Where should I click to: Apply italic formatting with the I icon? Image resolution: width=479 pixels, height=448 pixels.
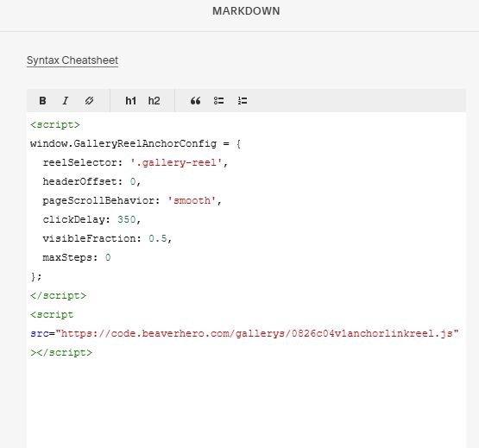click(x=66, y=100)
